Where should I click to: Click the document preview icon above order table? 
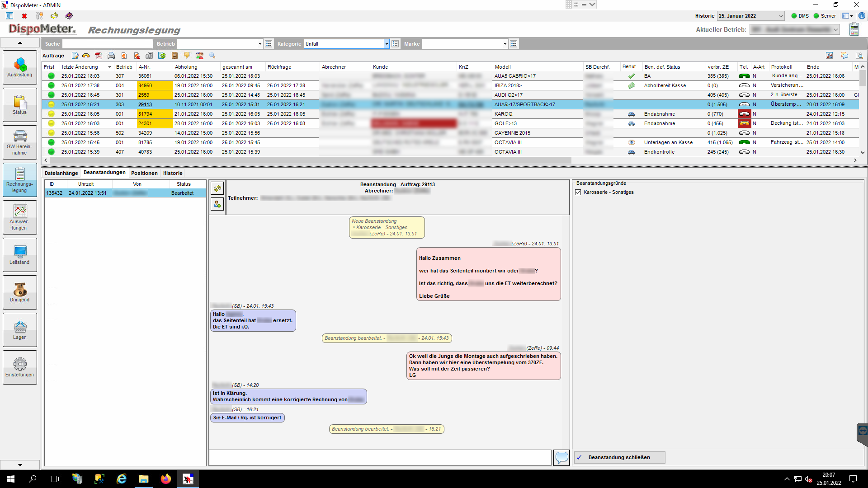(859, 56)
